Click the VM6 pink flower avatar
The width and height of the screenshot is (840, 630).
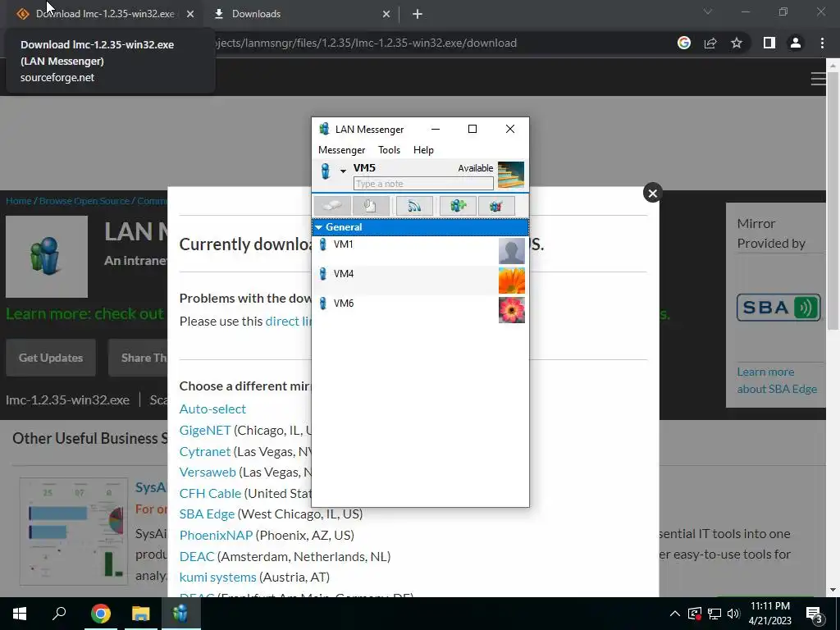(512, 309)
